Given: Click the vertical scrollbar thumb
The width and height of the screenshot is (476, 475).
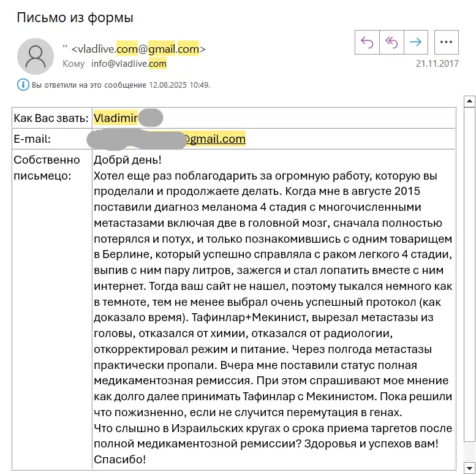Looking at the screenshot, I should [x=469, y=274].
